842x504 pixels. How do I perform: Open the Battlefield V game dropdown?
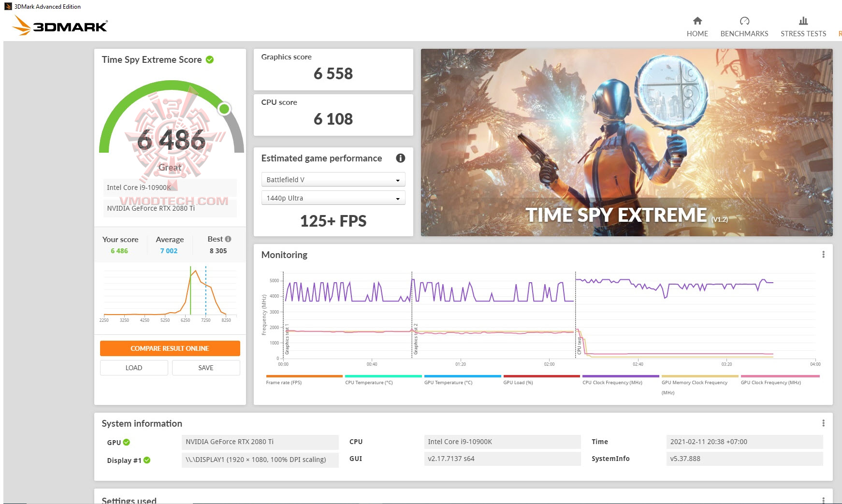(333, 179)
